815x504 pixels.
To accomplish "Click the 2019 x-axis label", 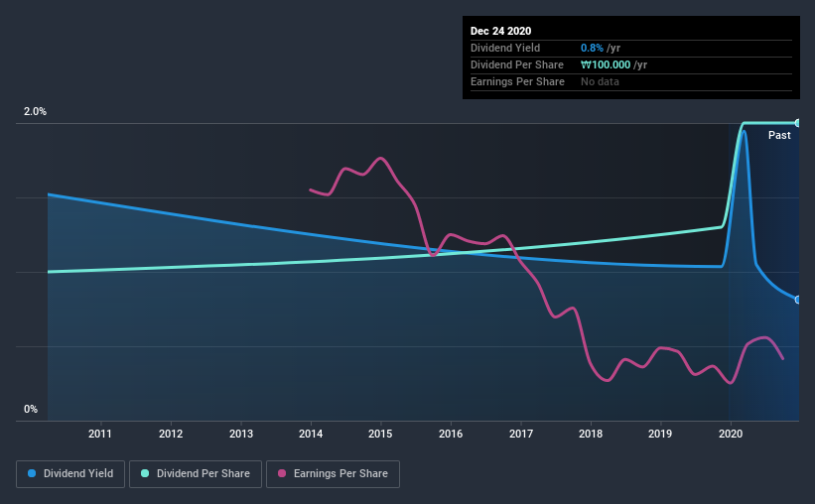I will click(660, 434).
